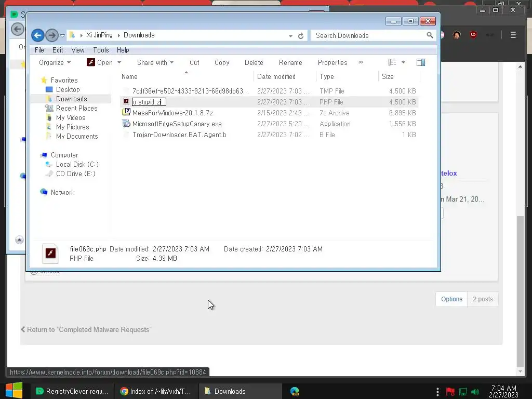The width and height of the screenshot is (532, 399).
Task: Sort by the Type column header
Action: click(347, 76)
